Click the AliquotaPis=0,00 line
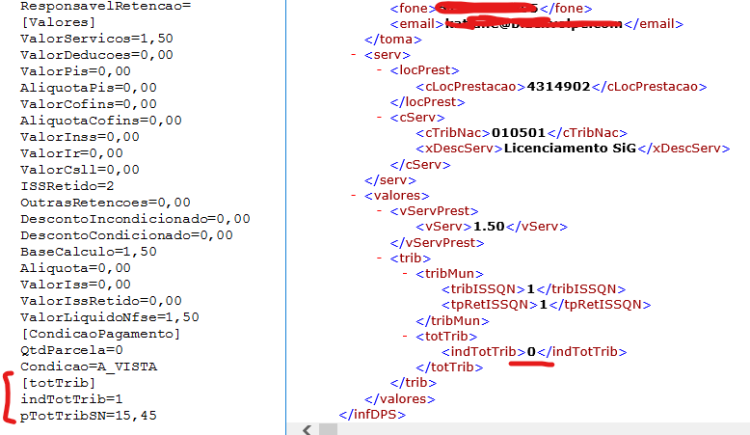The image size is (750, 435). 88,88
